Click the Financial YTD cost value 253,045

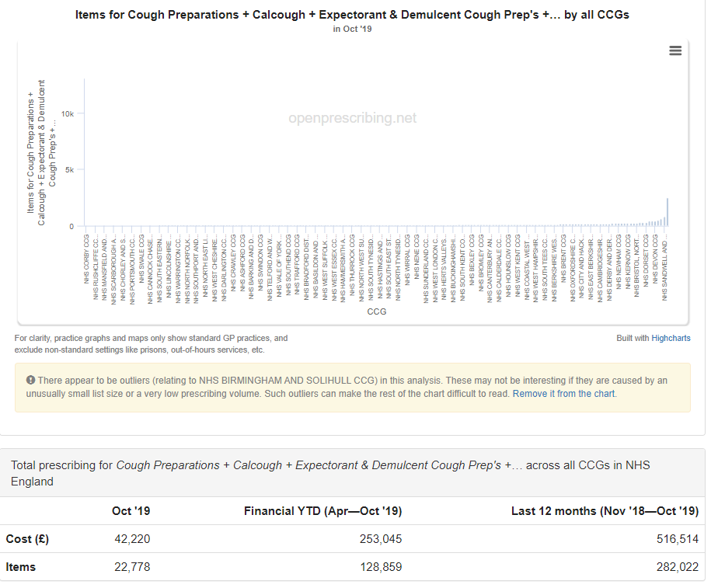click(381, 538)
